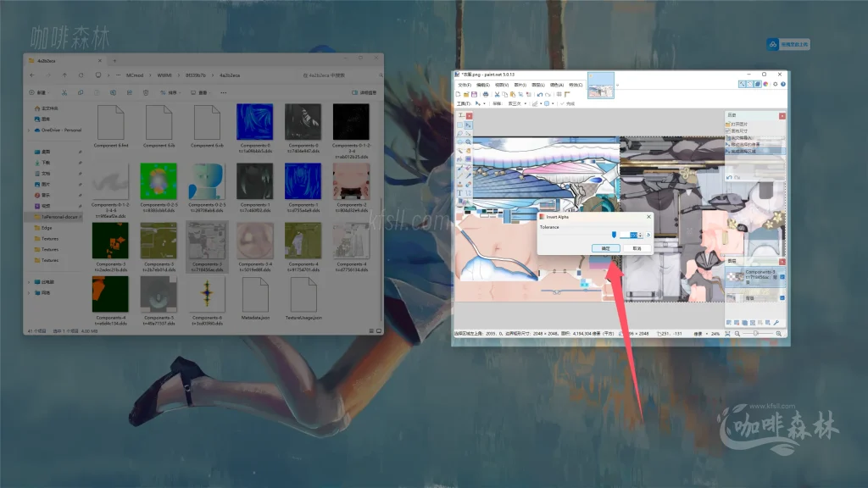Select the Recolor tool
This screenshot has width=868, height=488.
tap(468, 184)
